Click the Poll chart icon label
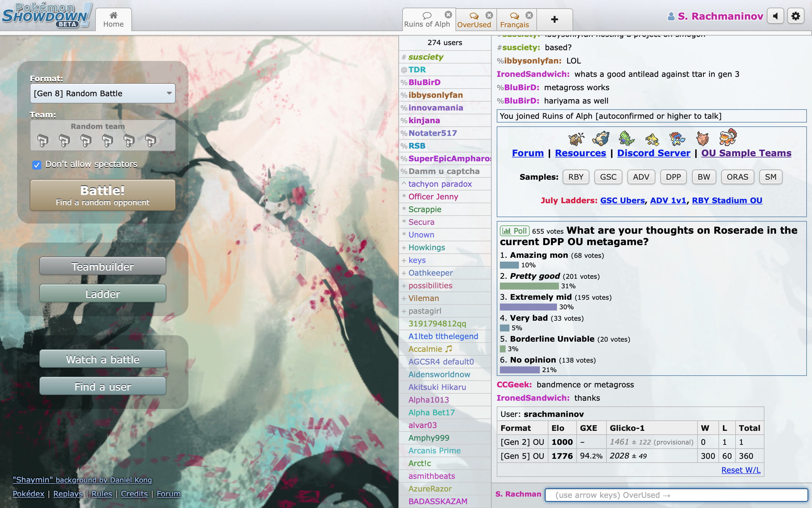Image resolution: width=812 pixels, height=508 pixels. pos(514,231)
